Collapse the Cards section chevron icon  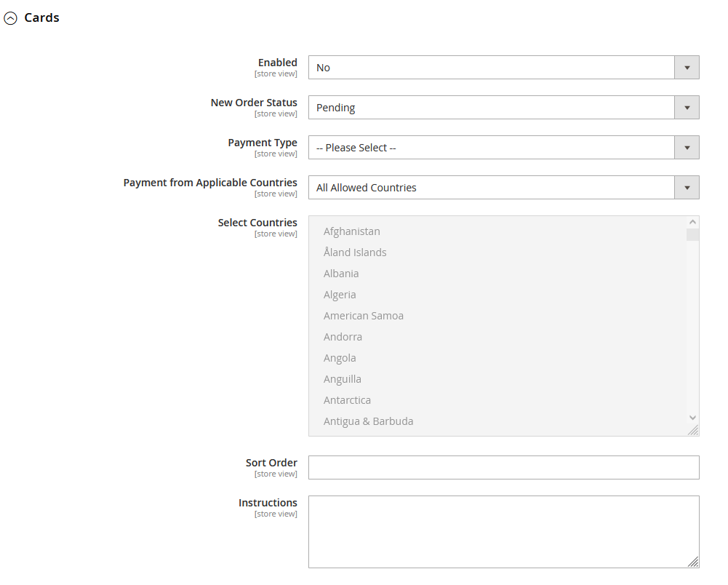click(10, 19)
